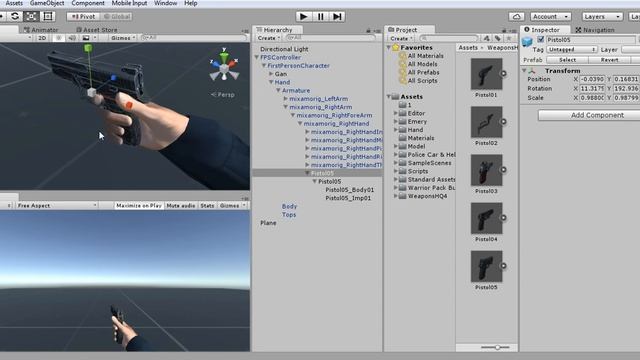Toggle Global handle rotation mode
This screenshot has width=640, height=360.
click(x=116, y=17)
